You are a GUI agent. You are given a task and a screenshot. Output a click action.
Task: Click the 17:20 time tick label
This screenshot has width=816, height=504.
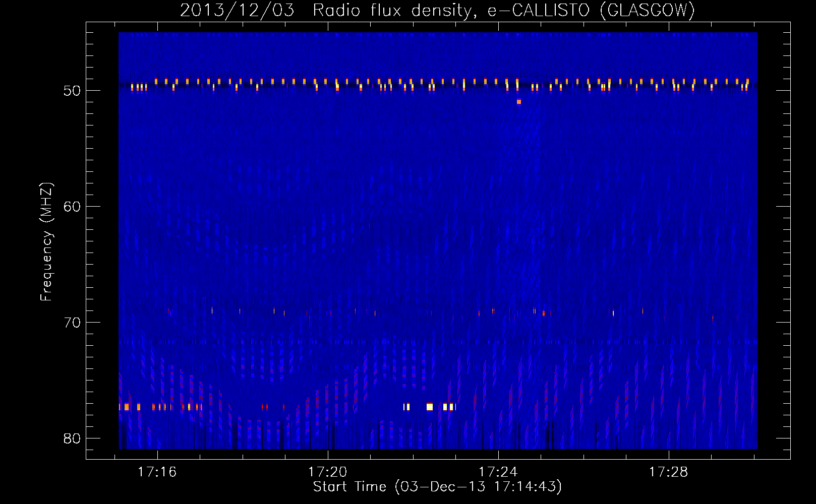(327, 472)
